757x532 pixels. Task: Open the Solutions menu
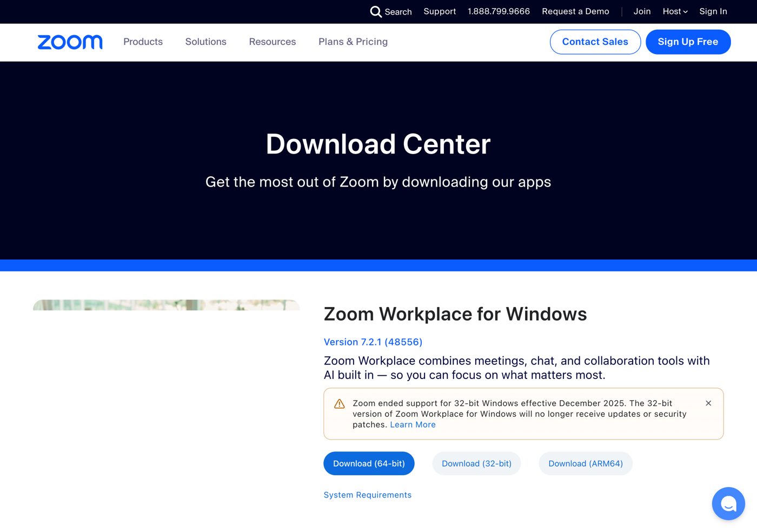click(x=206, y=42)
